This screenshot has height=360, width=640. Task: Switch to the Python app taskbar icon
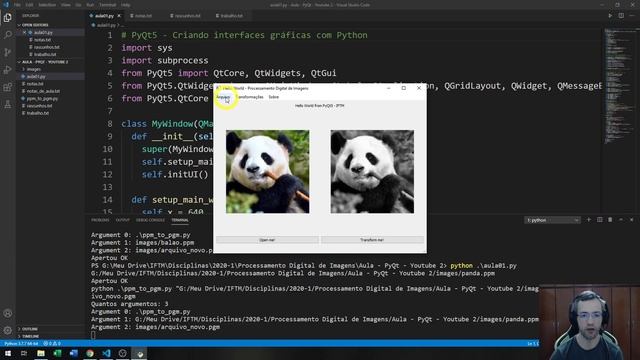pos(139,353)
